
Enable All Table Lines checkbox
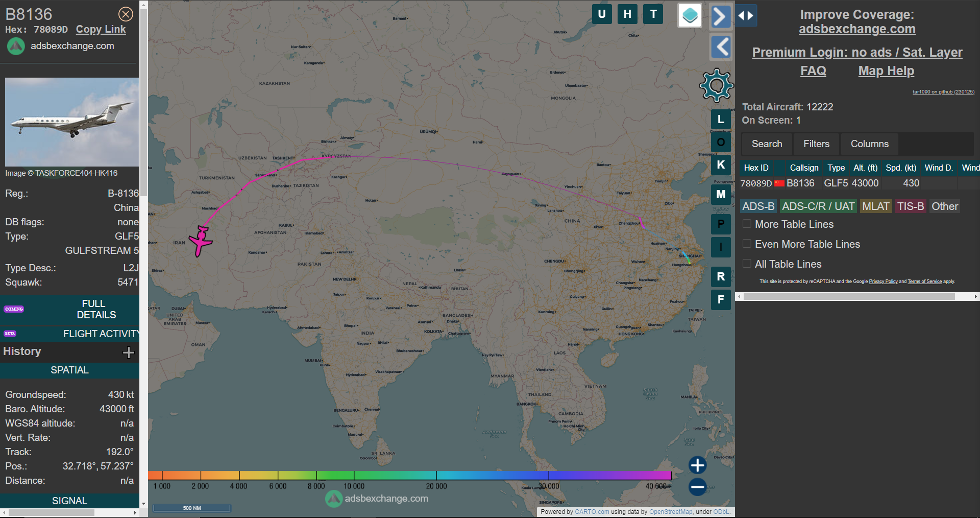click(747, 264)
